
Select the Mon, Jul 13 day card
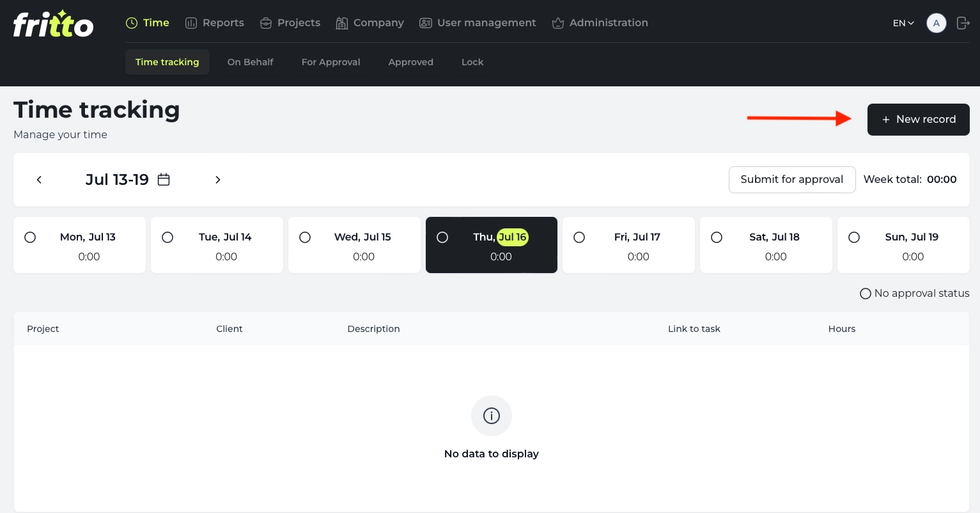click(80, 245)
